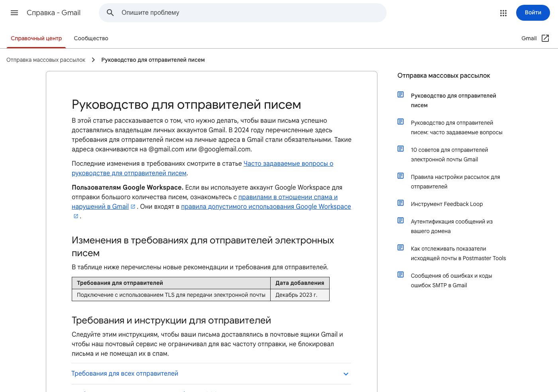Image resolution: width=558 pixels, height=392 pixels.
Task: Click 'Отправка массовых рассылок' sidebar heading
Action: tap(444, 76)
